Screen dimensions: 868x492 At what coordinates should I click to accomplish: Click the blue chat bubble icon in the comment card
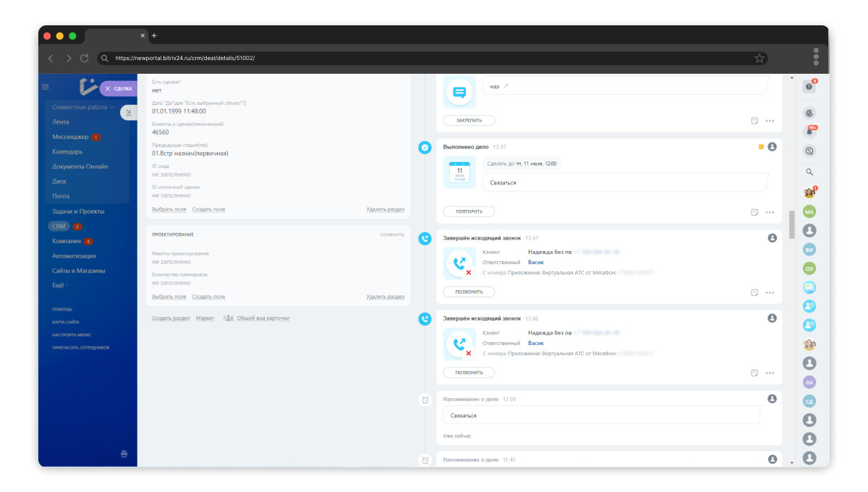(x=459, y=93)
